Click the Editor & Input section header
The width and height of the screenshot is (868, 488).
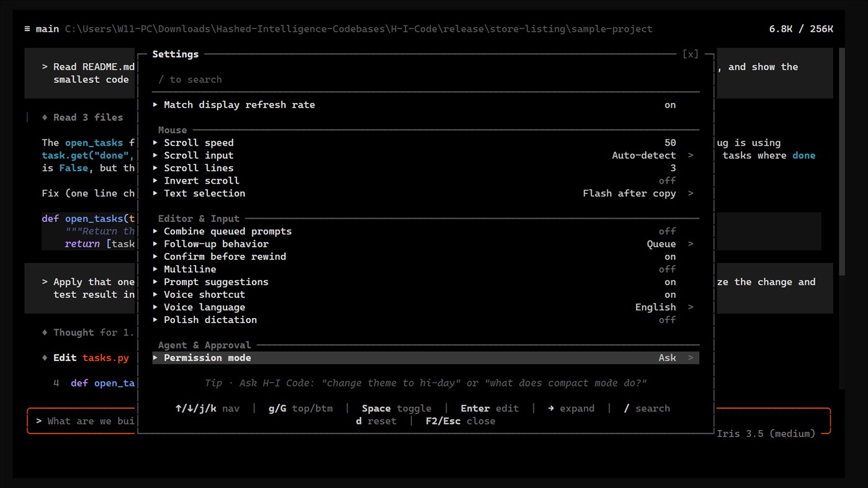coord(199,218)
